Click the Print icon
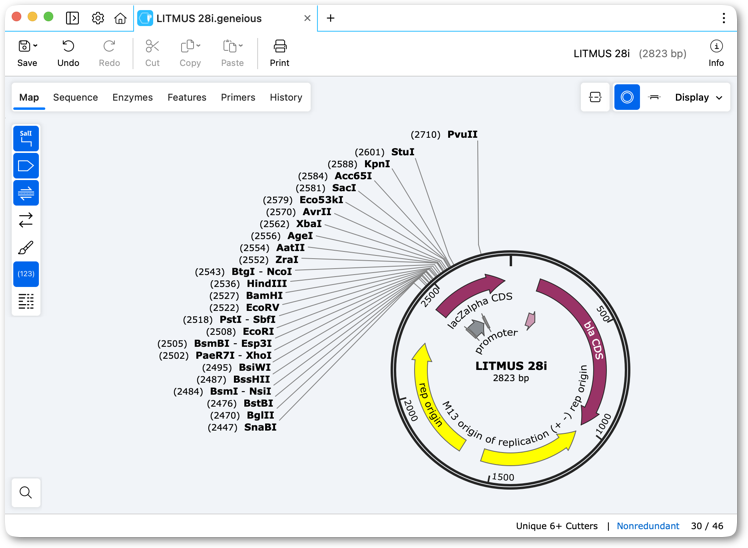This screenshot has width=748, height=548. point(280,46)
